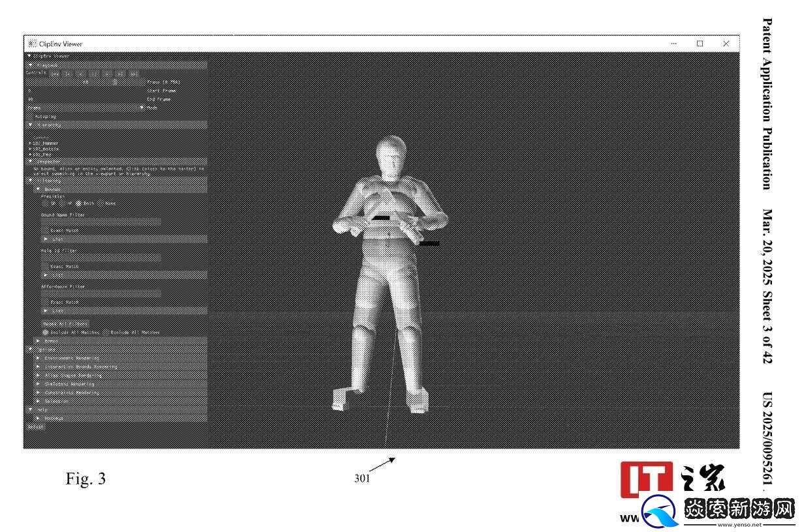Select the Both visibility radio option
The image size is (802, 532).
click(78, 203)
